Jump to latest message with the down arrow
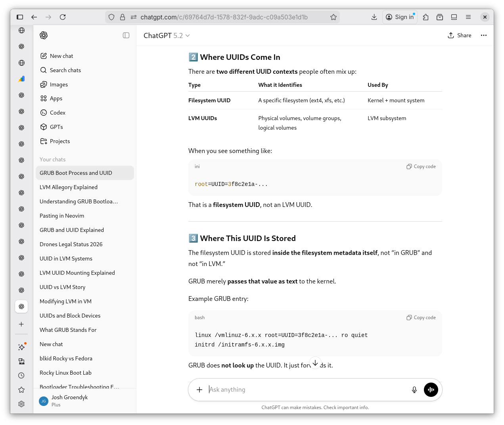This screenshot has width=504, height=425. click(x=315, y=362)
